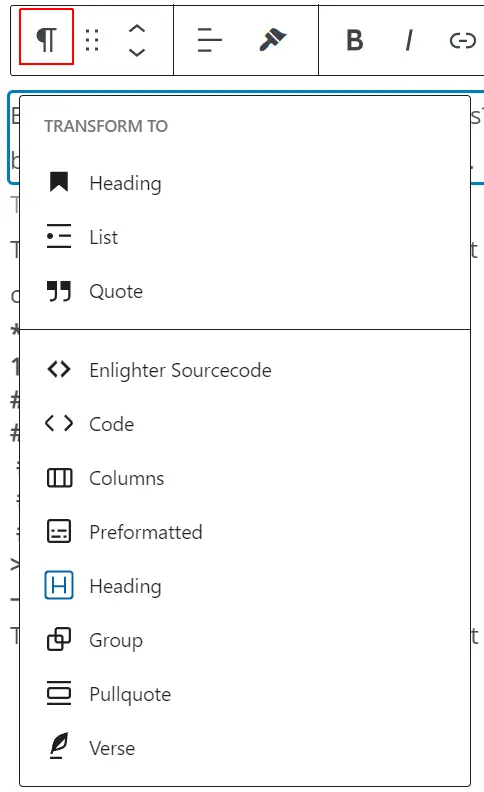
Task: Click the brush style icon in toolbar
Action: (x=273, y=40)
